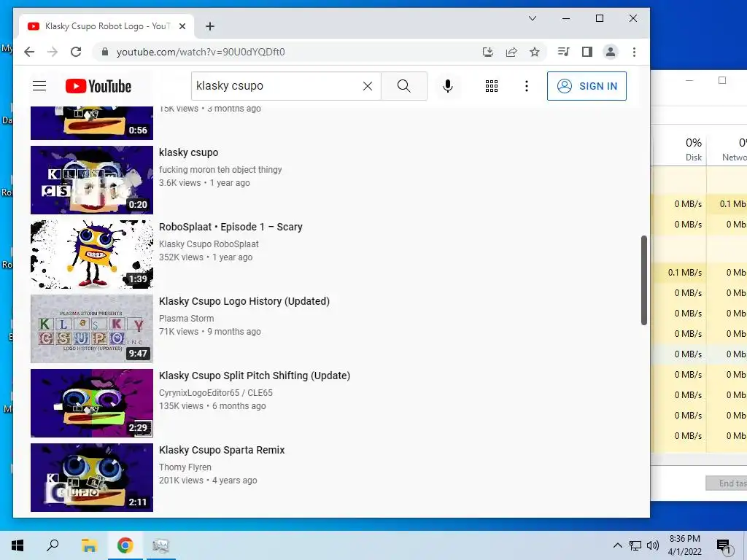Reload the YouTube page
Image resolution: width=747 pixels, height=560 pixels.
click(x=76, y=52)
